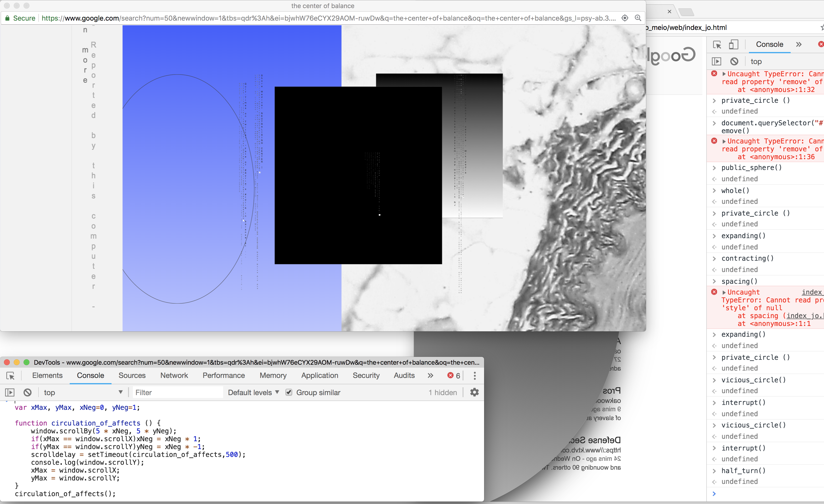824x504 pixels.
Task: Open the Elements tab
Action: click(x=47, y=375)
